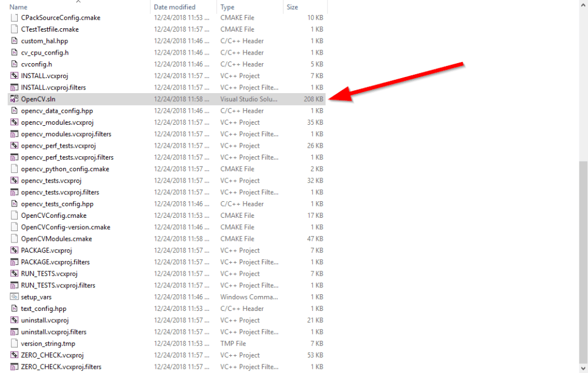Click the CPackSourceConfig.cmake file icon
Image resolution: width=588 pixels, height=373 pixels.
click(x=14, y=18)
